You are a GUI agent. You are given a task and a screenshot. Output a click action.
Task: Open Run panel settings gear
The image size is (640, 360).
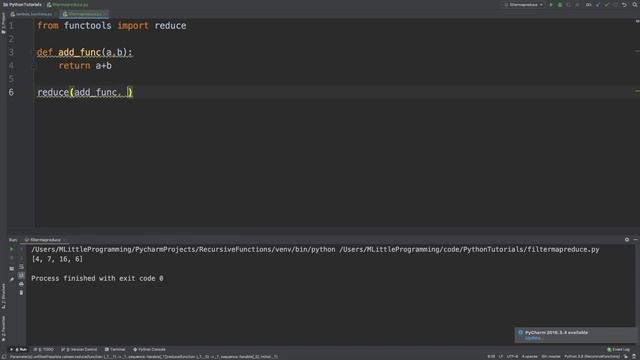pos(627,240)
